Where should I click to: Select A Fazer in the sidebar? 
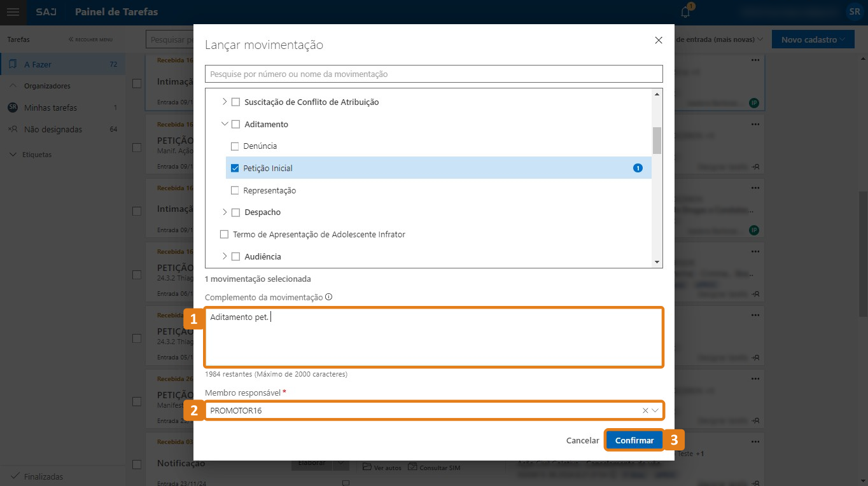pos(38,64)
